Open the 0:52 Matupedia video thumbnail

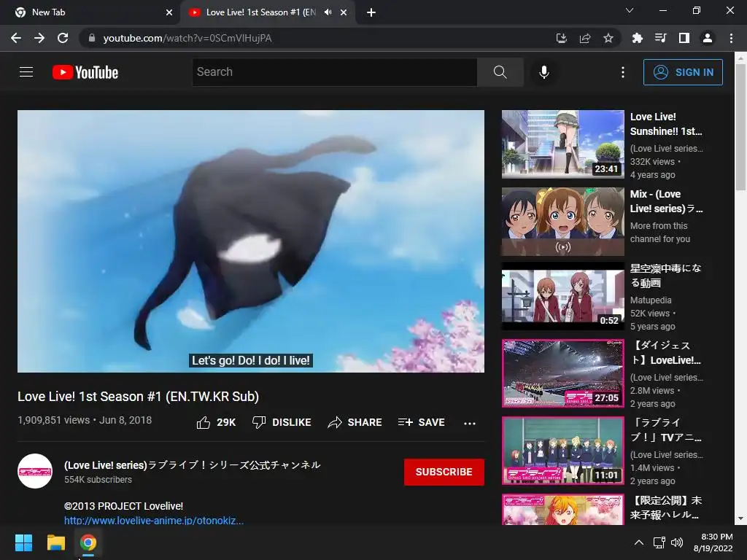click(562, 296)
